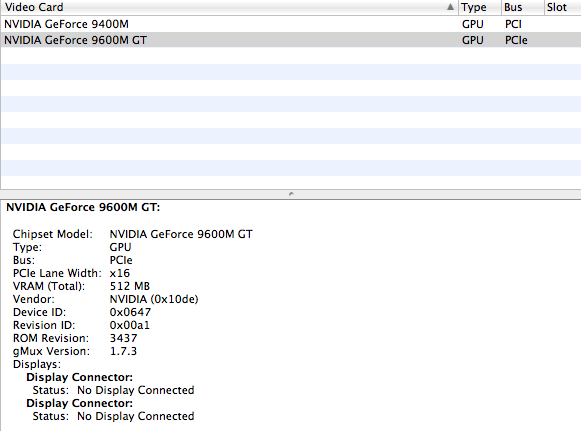Click the second Display Connector heading

tap(79, 403)
